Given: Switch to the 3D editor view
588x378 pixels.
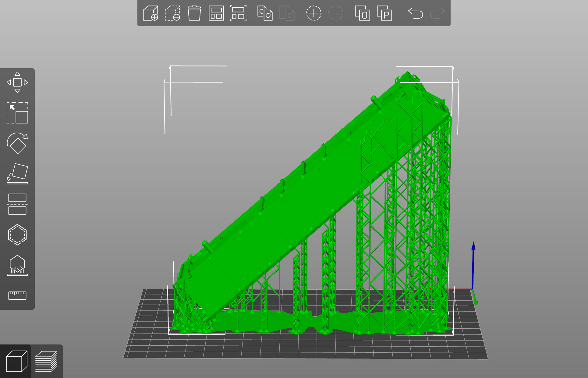Looking at the screenshot, I should (16, 361).
